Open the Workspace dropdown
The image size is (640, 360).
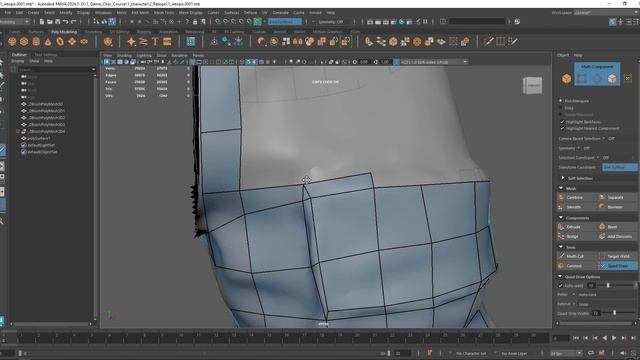[606, 13]
